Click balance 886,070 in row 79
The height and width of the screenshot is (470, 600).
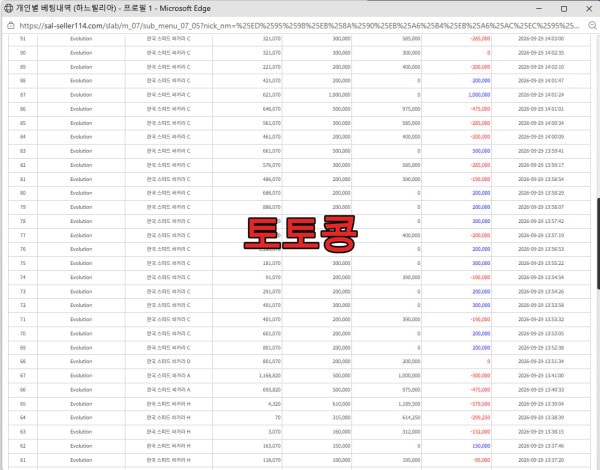click(x=272, y=207)
